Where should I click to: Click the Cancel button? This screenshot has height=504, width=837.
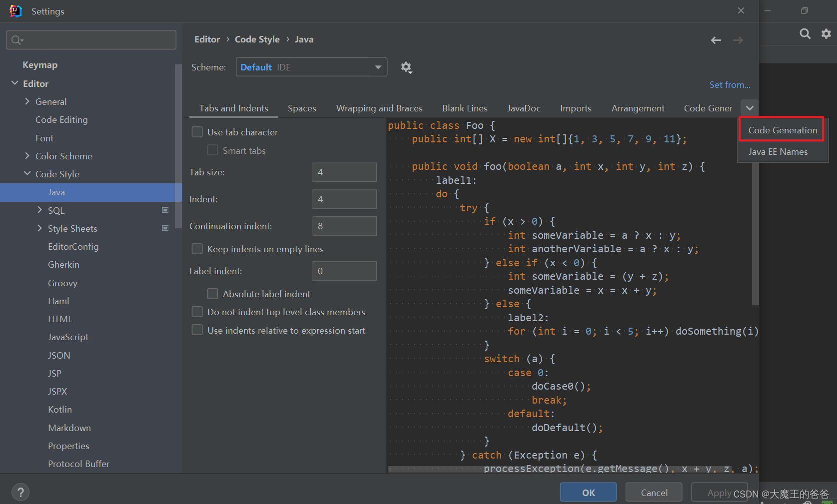tap(654, 493)
